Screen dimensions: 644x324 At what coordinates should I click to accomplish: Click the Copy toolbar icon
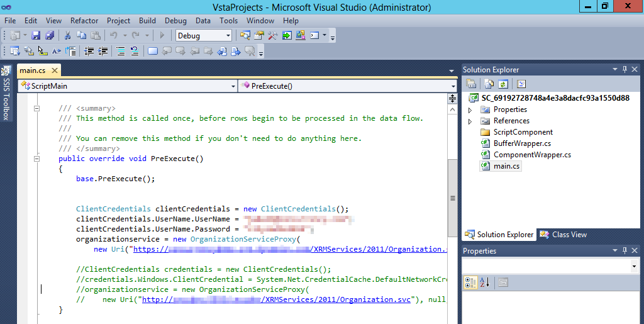tap(81, 36)
